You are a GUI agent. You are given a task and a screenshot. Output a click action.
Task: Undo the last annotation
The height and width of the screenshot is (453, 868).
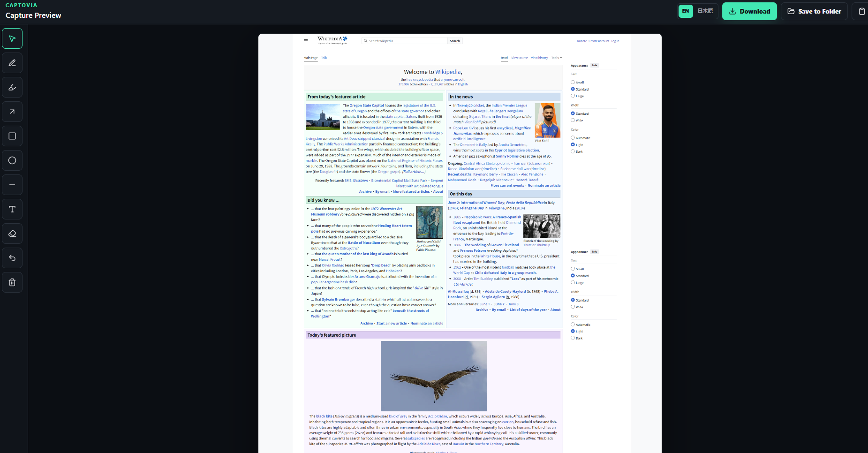[x=12, y=258]
